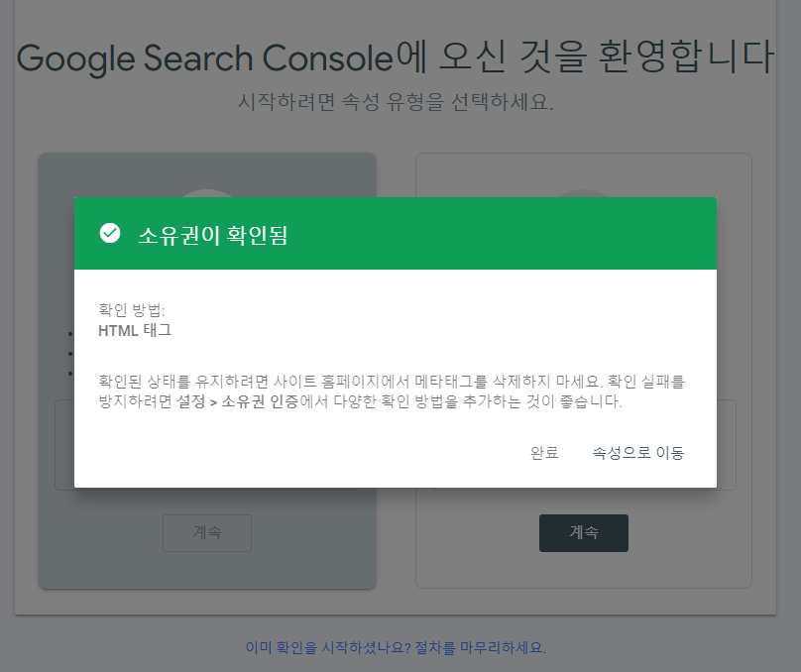This screenshot has height=672, width=801.
Task: Click the Google Search Console welcome heading
Action: [396, 57]
